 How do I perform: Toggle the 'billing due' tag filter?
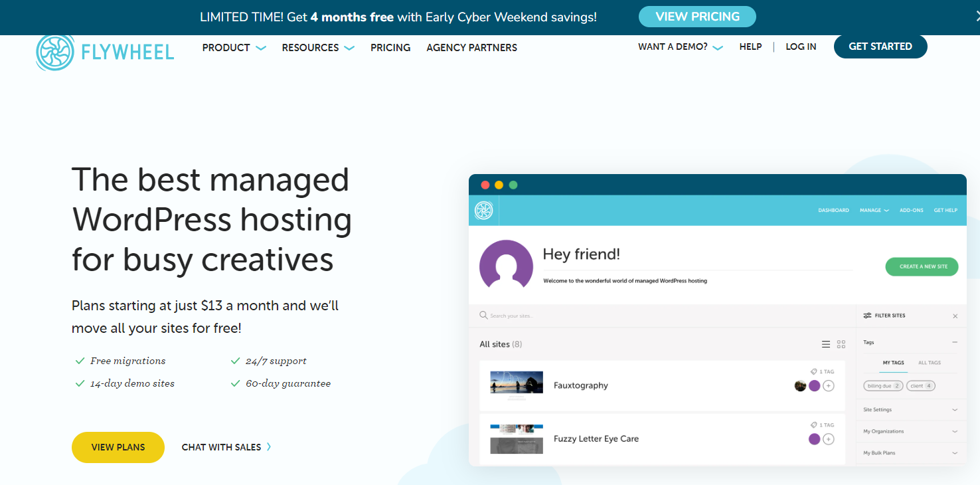click(x=882, y=385)
